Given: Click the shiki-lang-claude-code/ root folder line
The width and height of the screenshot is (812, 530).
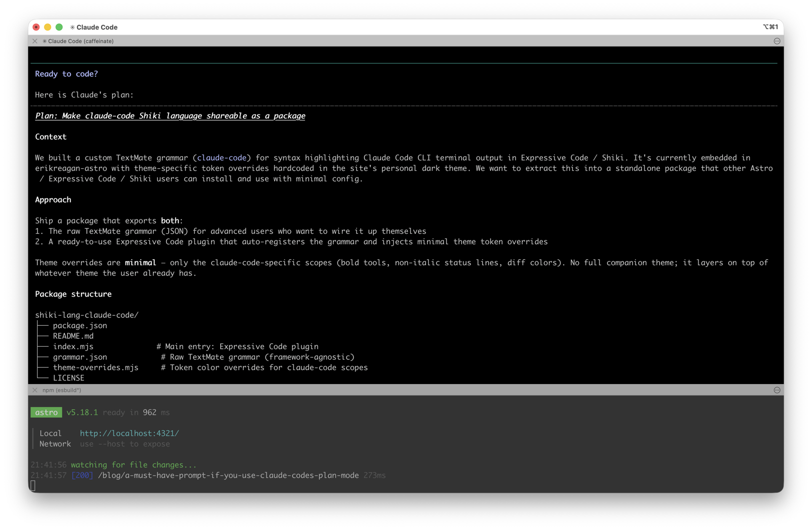Looking at the screenshot, I should click(x=86, y=315).
